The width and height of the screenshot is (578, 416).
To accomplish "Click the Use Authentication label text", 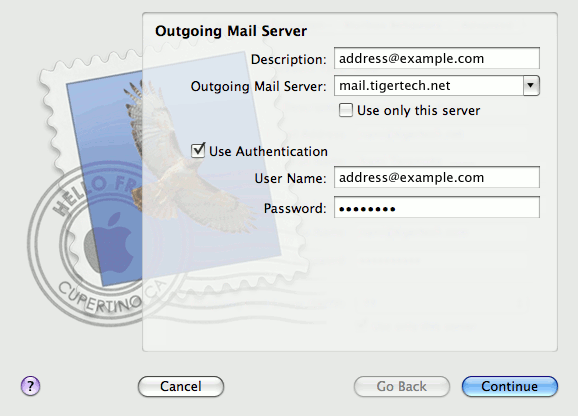I will (x=268, y=151).
